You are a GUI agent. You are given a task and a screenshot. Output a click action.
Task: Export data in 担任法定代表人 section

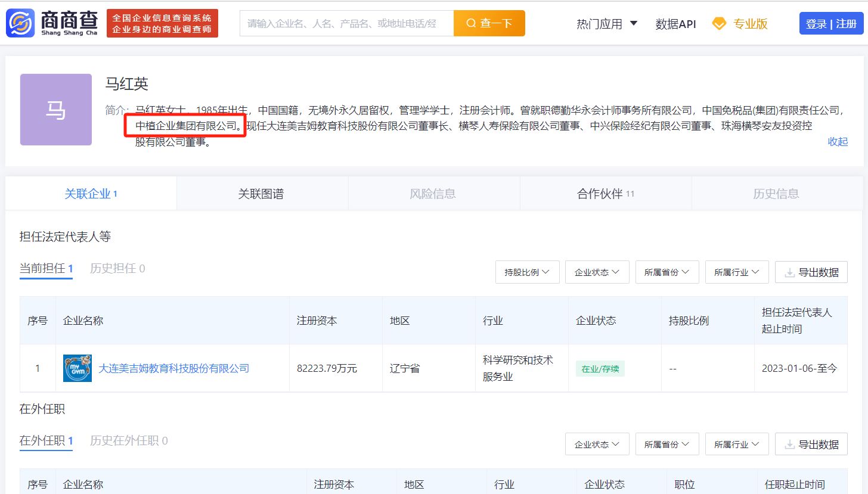(811, 272)
